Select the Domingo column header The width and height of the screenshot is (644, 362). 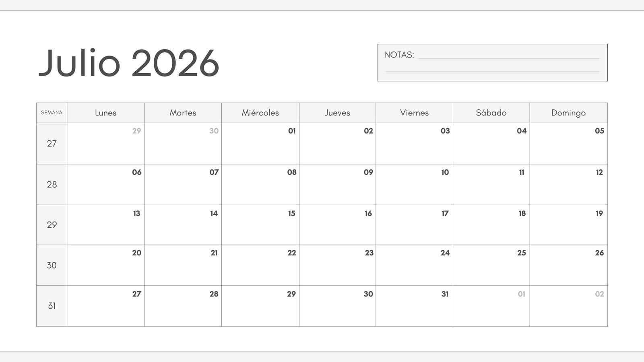point(568,113)
